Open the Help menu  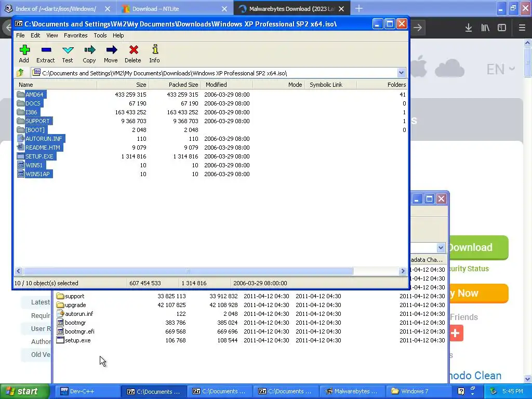(118, 35)
